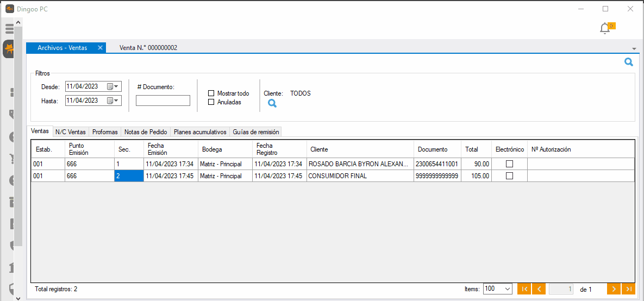Click the Hasta date field text
644x301 pixels.
tap(82, 100)
